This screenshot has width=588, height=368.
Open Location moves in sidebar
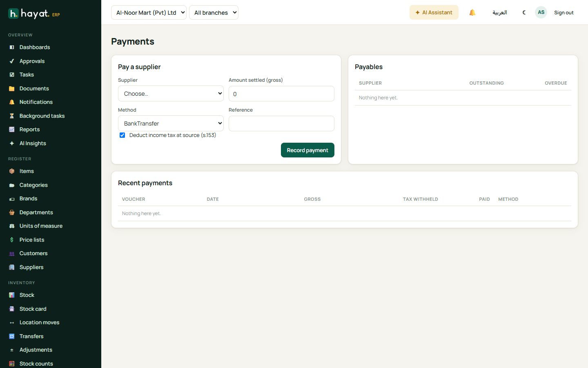[x=39, y=323]
